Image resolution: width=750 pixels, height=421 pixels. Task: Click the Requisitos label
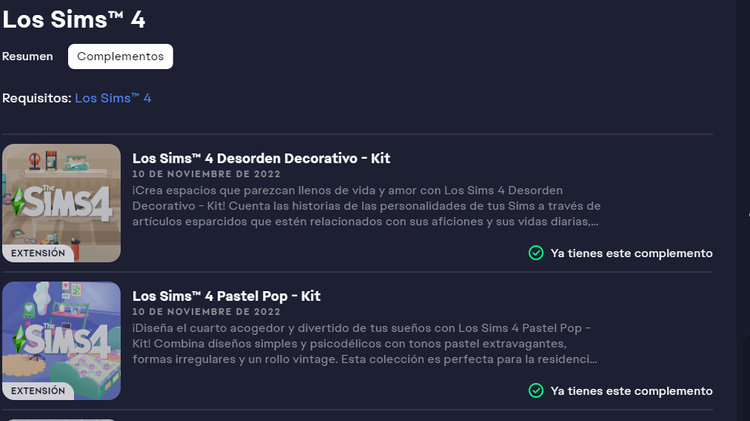click(x=37, y=98)
